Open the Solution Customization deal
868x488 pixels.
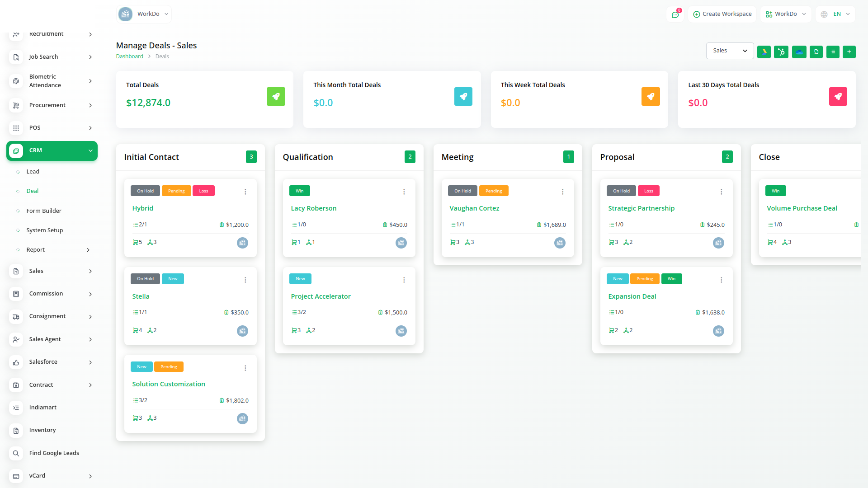click(x=169, y=384)
